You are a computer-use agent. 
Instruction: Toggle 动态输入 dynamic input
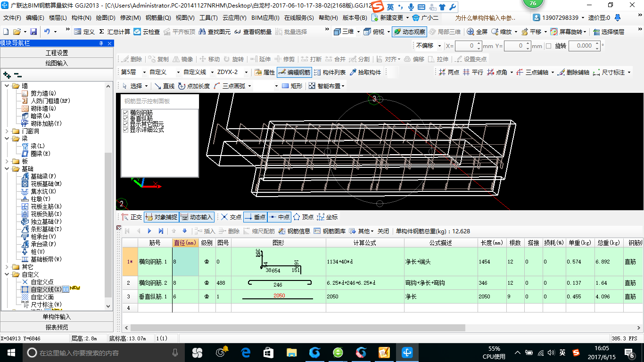click(x=197, y=217)
